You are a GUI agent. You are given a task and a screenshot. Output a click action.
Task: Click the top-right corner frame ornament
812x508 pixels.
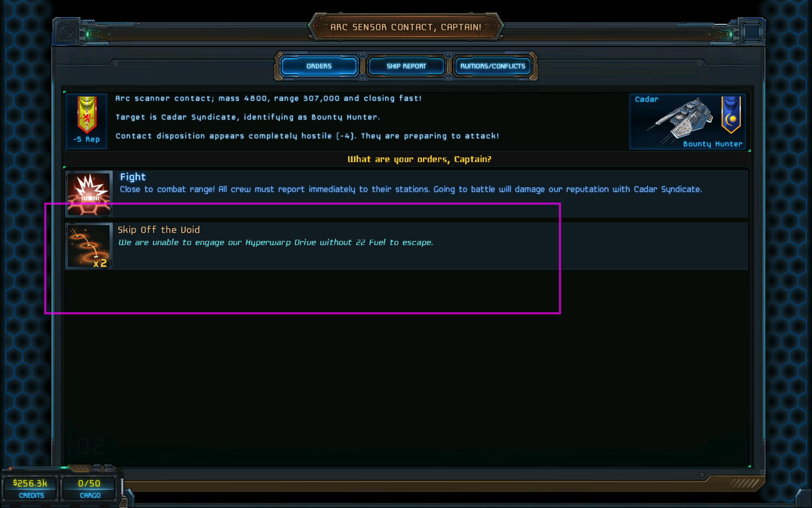click(x=752, y=31)
